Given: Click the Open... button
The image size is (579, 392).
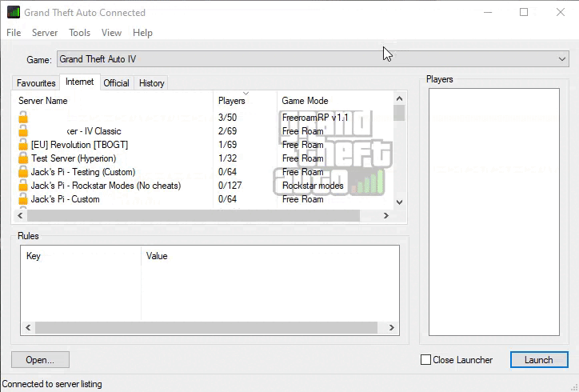Looking at the screenshot, I should pyautogui.click(x=40, y=359).
